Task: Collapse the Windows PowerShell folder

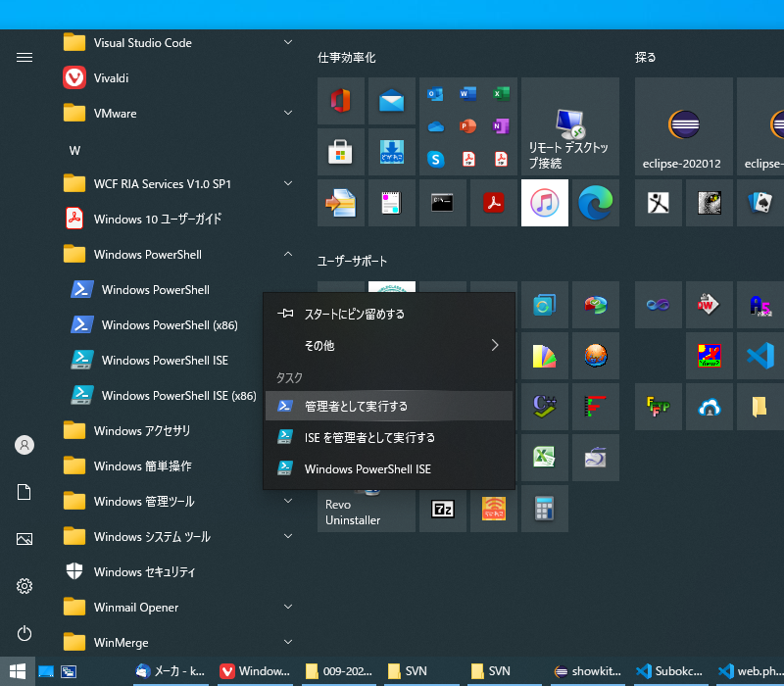Action: [x=288, y=254]
